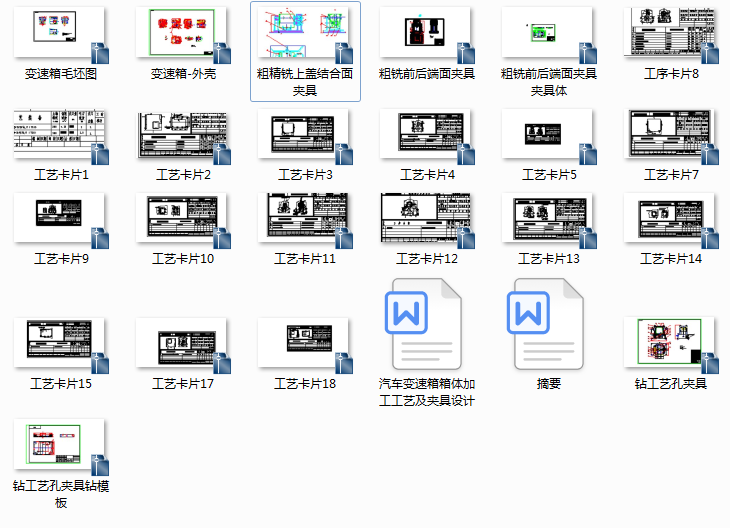Select the 变速箱-外壳 drawing file icon
The height and width of the screenshot is (528, 730).
[182, 34]
